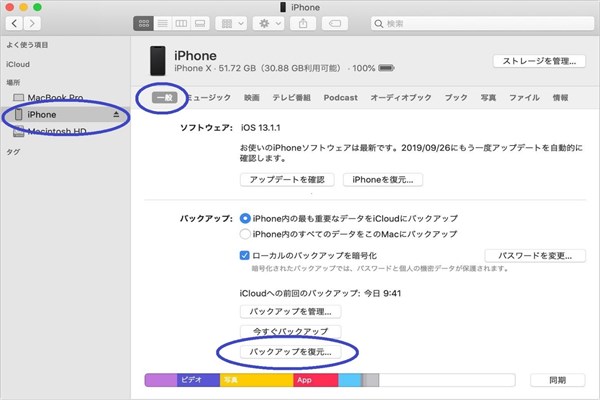Viewport: 600px width, 400px height.
Task: Select MacBook Pro in the sidebar
Action: click(x=55, y=98)
